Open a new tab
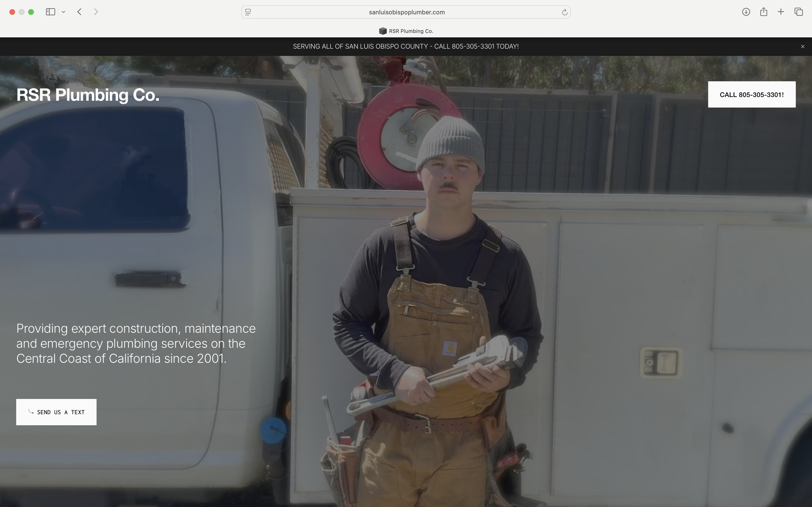The width and height of the screenshot is (812, 507). 781,12
